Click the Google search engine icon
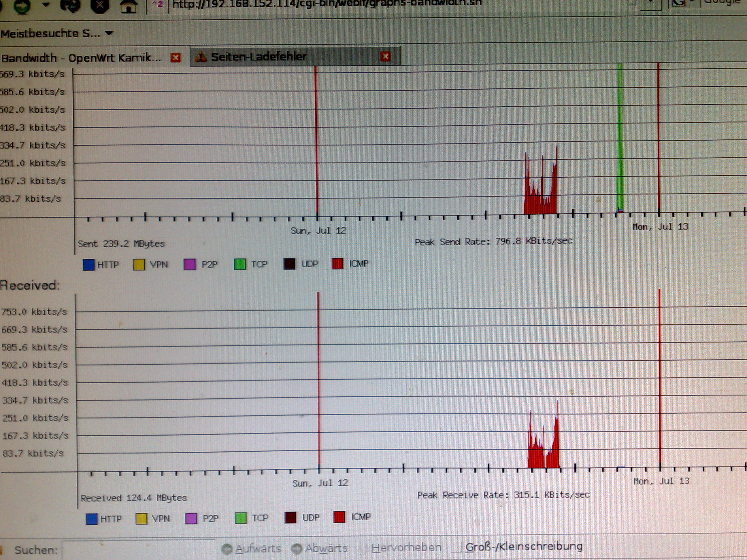 coord(678,3)
